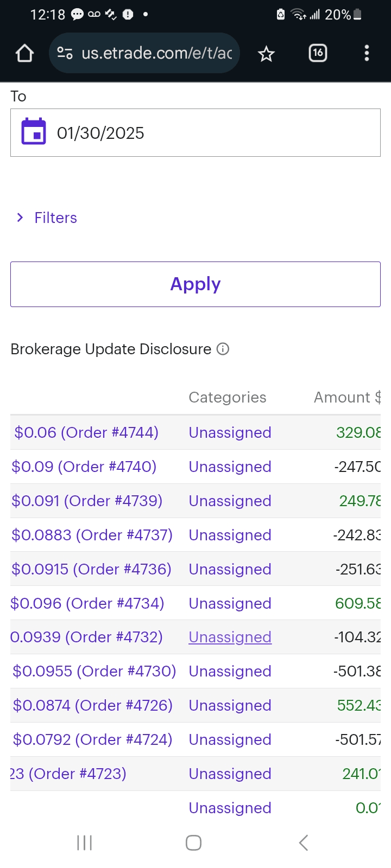Tap the site settings icon in address bar
Viewport: 391px width, 868px height.
coord(65,53)
